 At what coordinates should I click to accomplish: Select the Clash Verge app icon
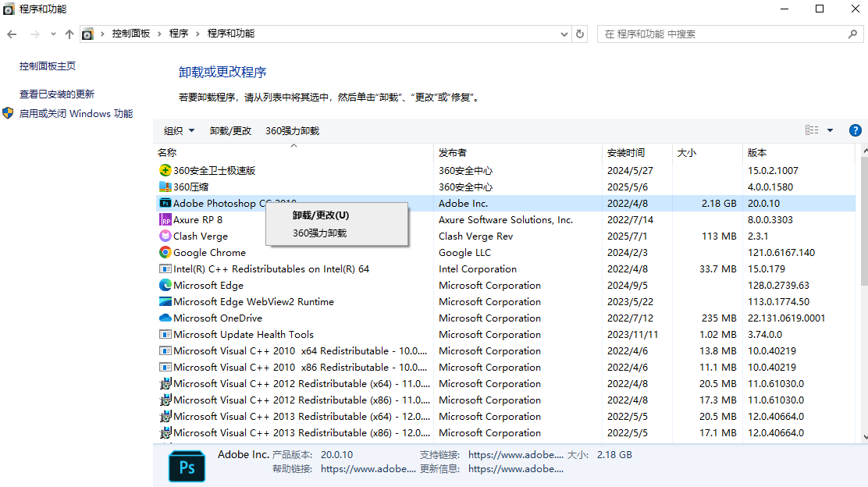165,236
